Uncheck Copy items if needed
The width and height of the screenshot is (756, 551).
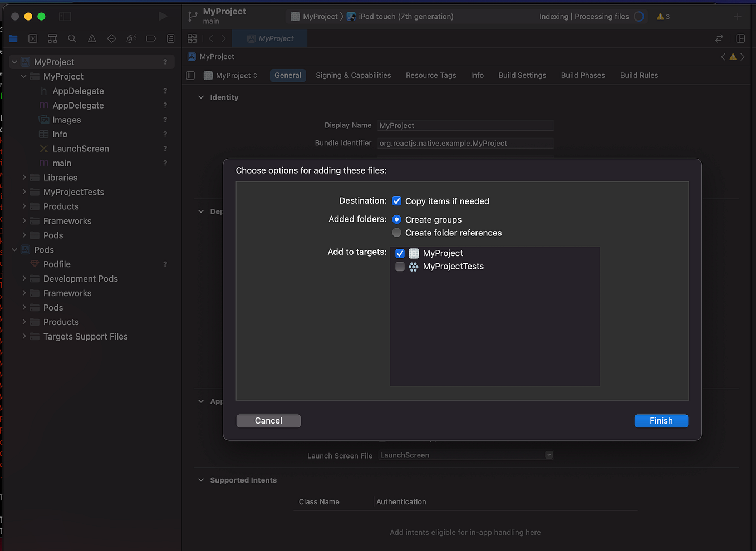click(396, 201)
